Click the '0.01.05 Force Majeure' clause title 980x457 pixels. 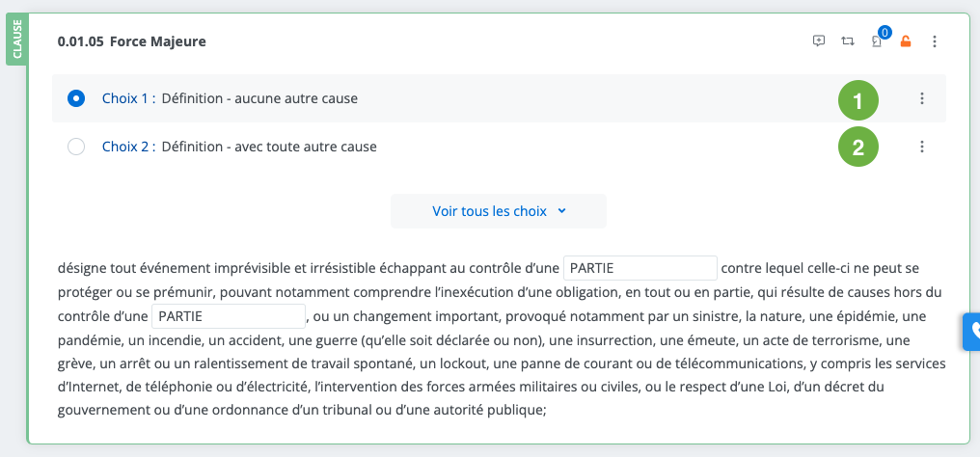132,41
